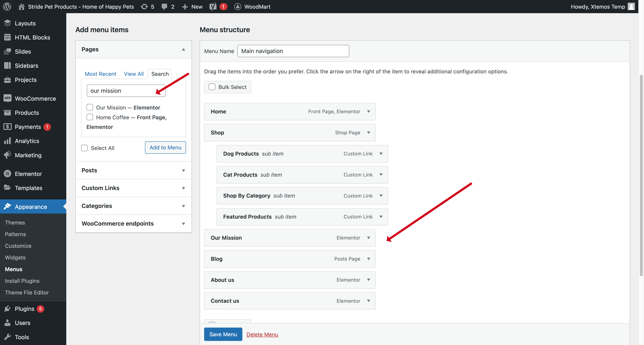The width and height of the screenshot is (644, 345).
Task: Click the WooCommerce woo icon
Action: [8, 98]
